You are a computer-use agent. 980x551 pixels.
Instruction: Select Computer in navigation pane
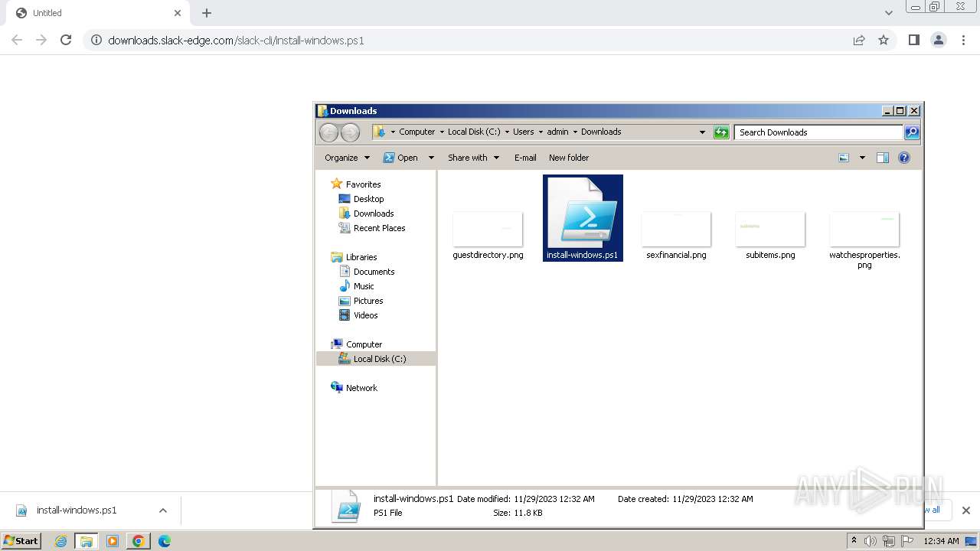364,344
